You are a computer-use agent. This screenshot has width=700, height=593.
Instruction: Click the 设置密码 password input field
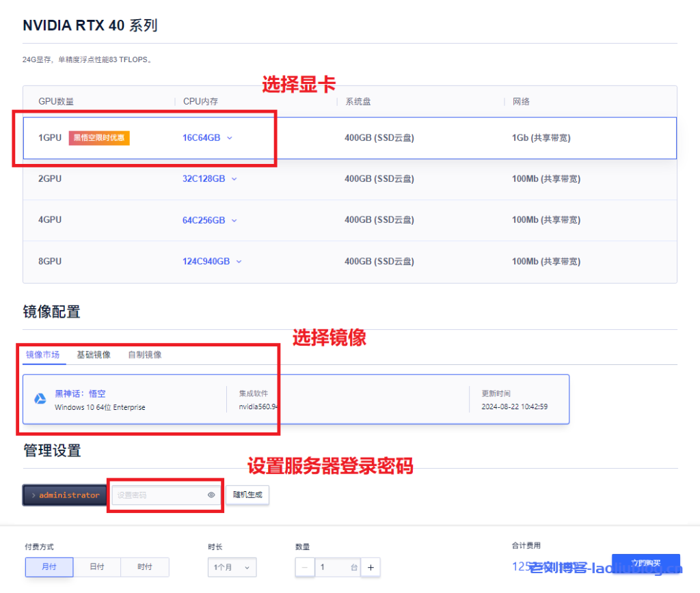click(157, 495)
